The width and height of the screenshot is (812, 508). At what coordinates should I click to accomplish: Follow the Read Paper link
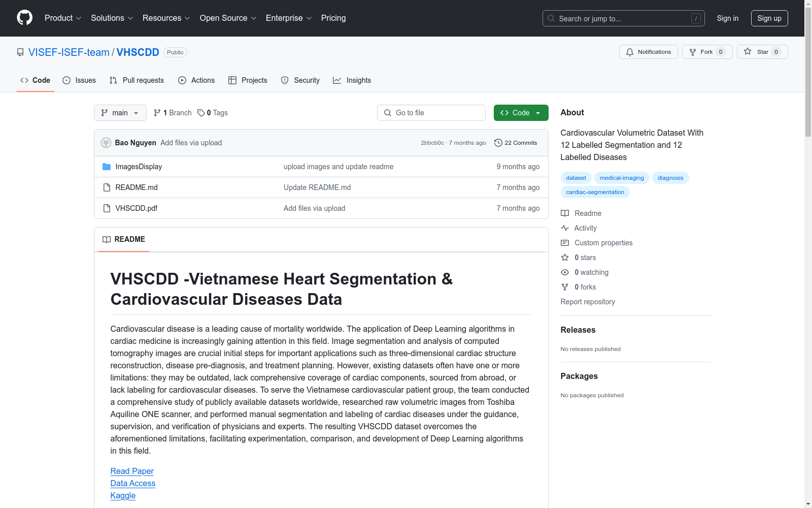tap(132, 471)
